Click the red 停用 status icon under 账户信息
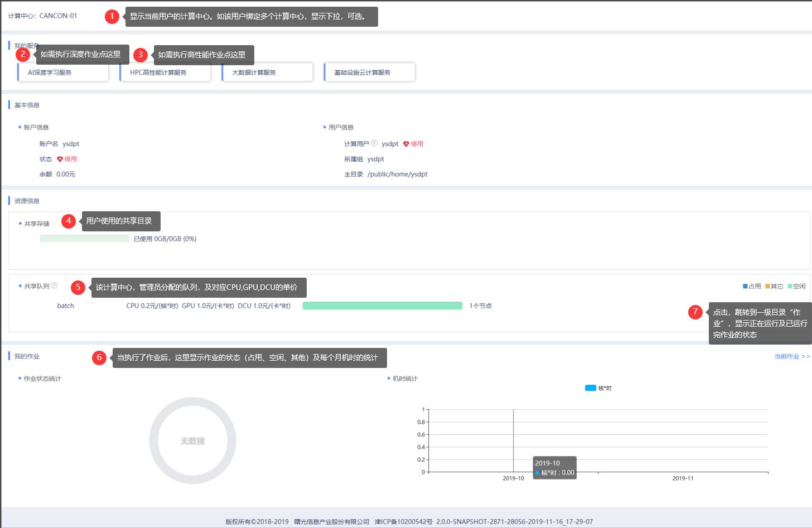Screen dimensions: 812x528 point(60,159)
